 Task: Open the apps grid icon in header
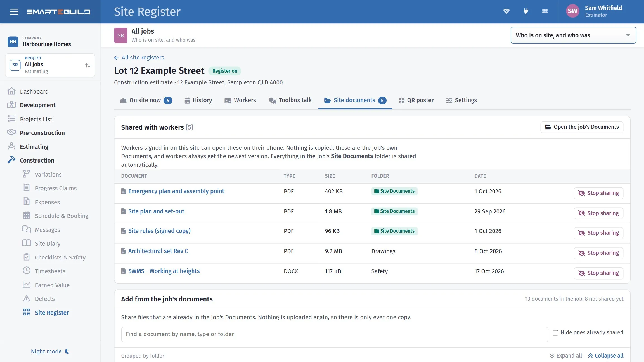tap(545, 11)
